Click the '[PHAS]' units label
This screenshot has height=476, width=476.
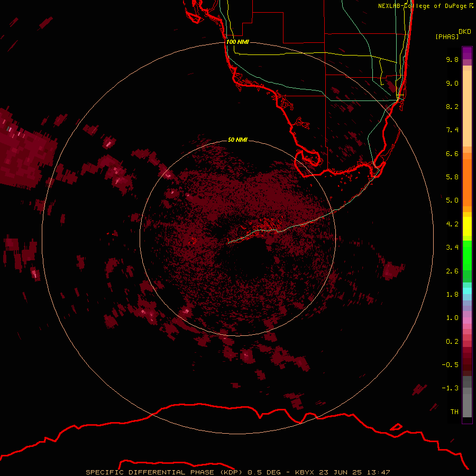(x=447, y=37)
